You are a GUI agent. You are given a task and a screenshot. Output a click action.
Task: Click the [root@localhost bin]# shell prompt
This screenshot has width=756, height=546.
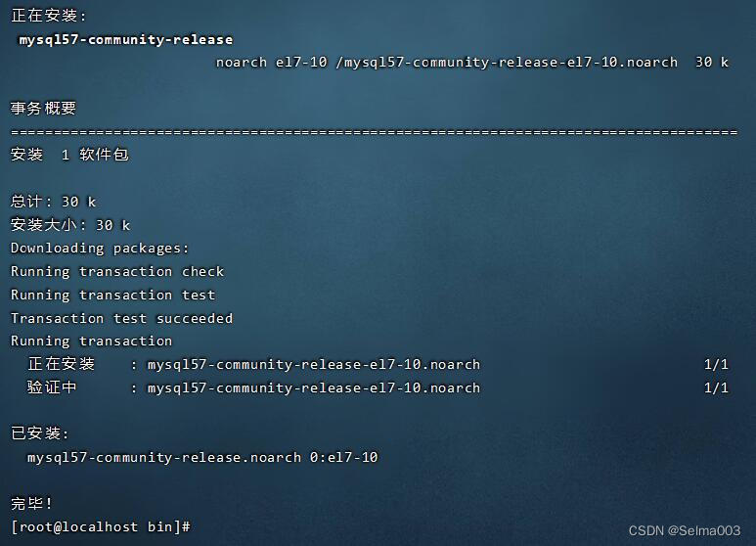pyautogui.click(x=101, y=526)
